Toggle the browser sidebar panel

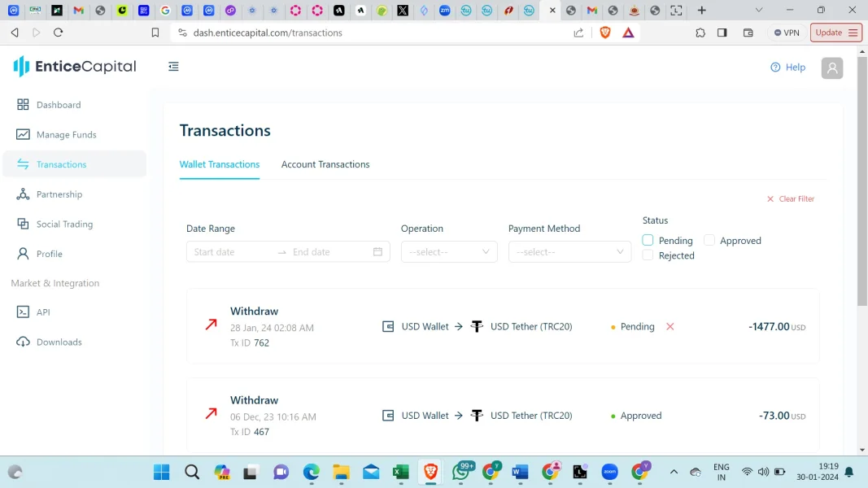click(722, 33)
